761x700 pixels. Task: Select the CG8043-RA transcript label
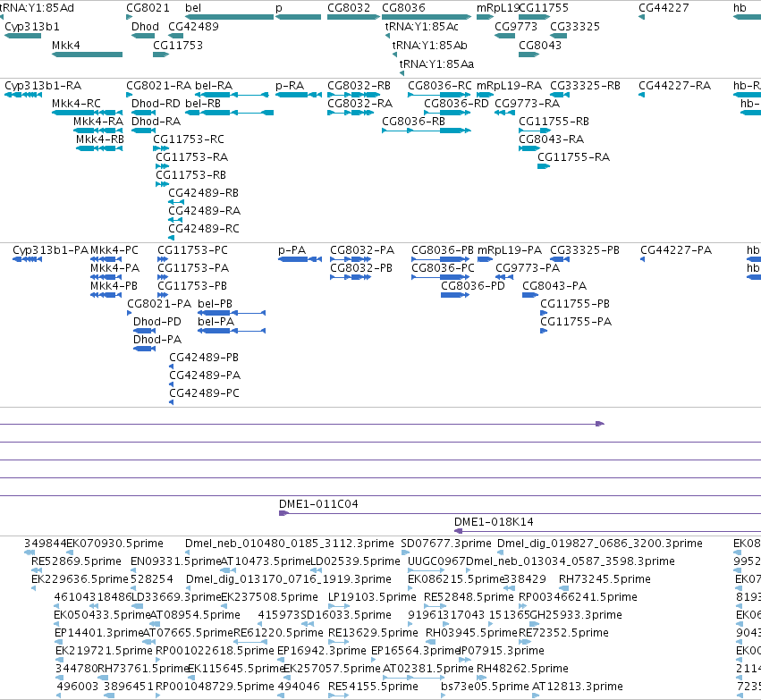[x=552, y=139]
